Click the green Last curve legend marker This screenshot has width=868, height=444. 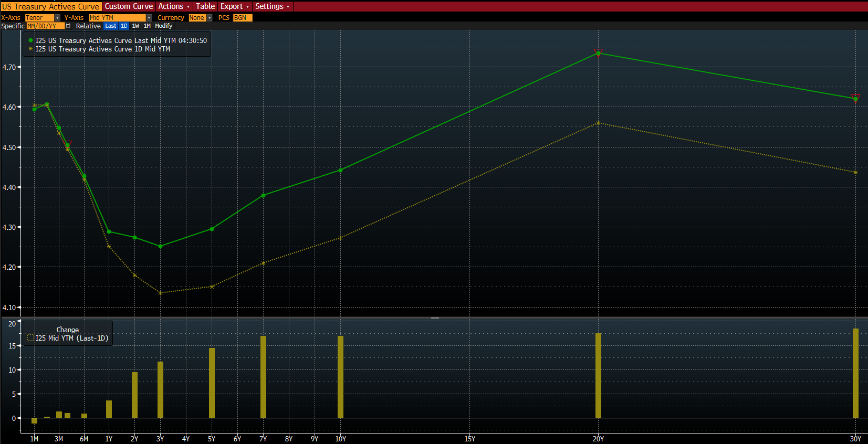[x=30, y=40]
